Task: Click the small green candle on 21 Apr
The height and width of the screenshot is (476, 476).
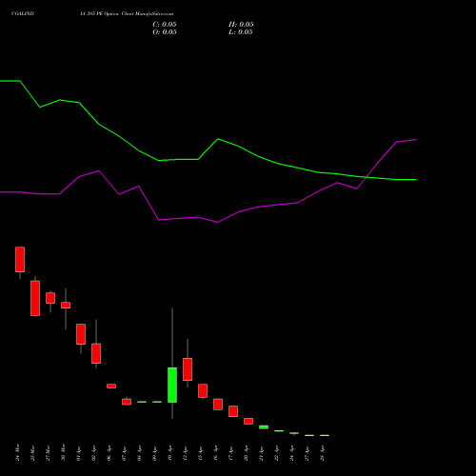Action: (x=264, y=427)
